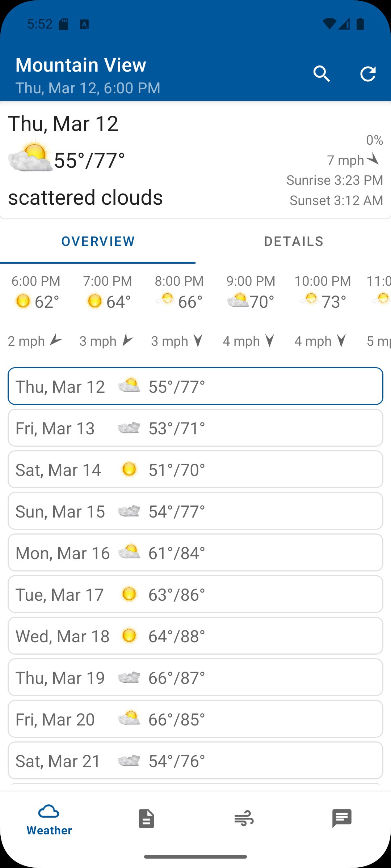This screenshot has width=391, height=868.
Task: Select the Fri, Mar 13 forecast row
Action: click(x=195, y=428)
